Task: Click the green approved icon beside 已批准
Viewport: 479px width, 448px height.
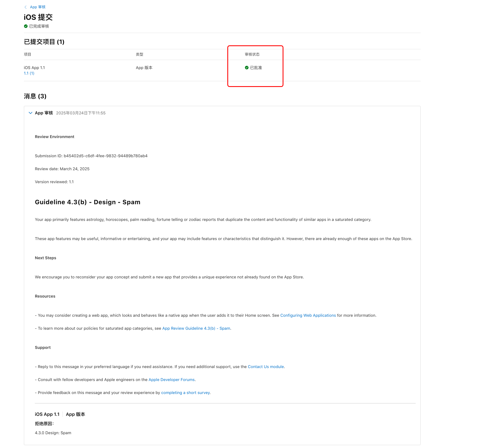Action: coord(247,68)
